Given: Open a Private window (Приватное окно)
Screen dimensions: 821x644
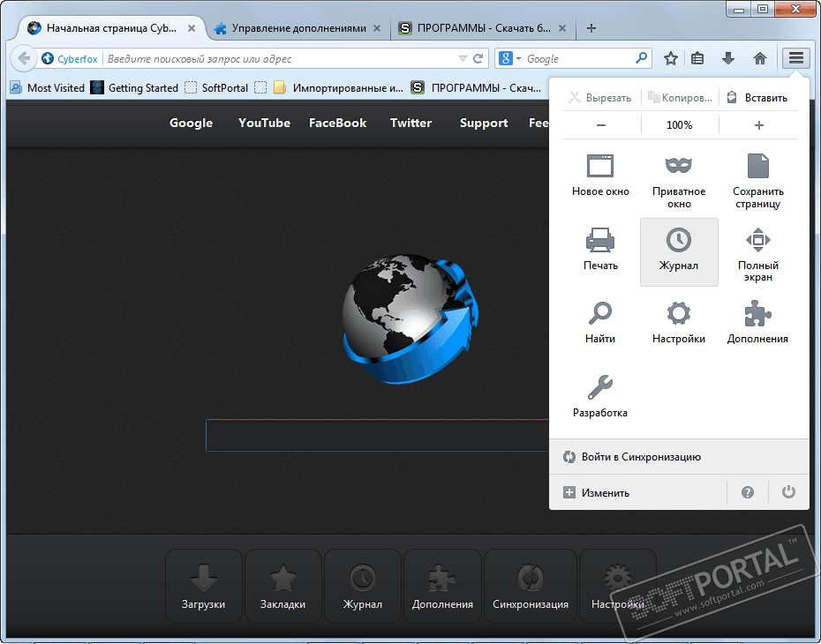Looking at the screenshot, I should 679,181.
